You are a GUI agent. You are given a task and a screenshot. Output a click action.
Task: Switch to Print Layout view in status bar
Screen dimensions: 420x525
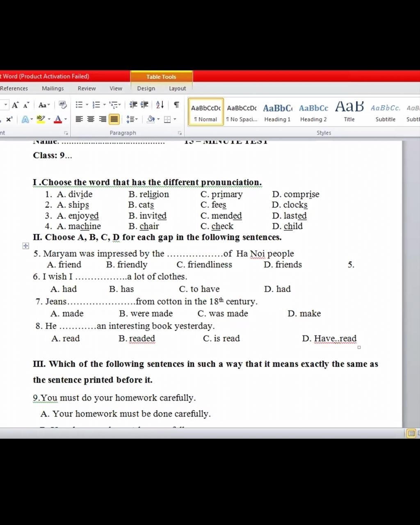click(x=411, y=434)
